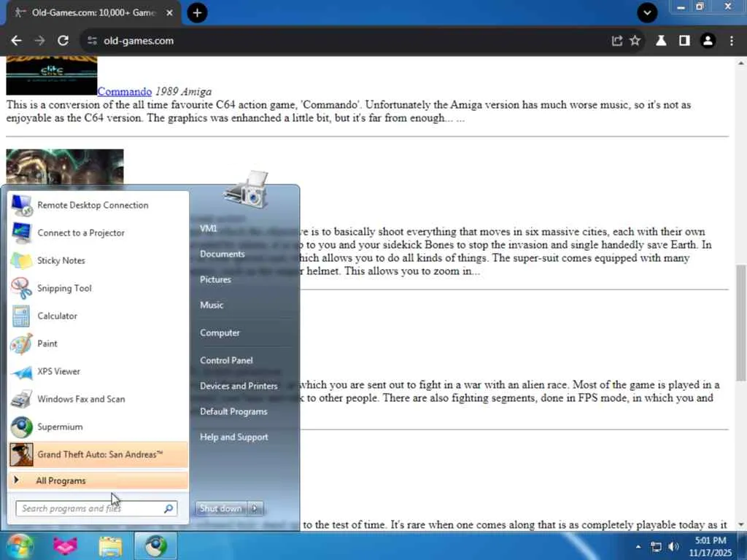Open the browser three-dot menu
The height and width of the screenshot is (560, 747).
tap(732, 41)
